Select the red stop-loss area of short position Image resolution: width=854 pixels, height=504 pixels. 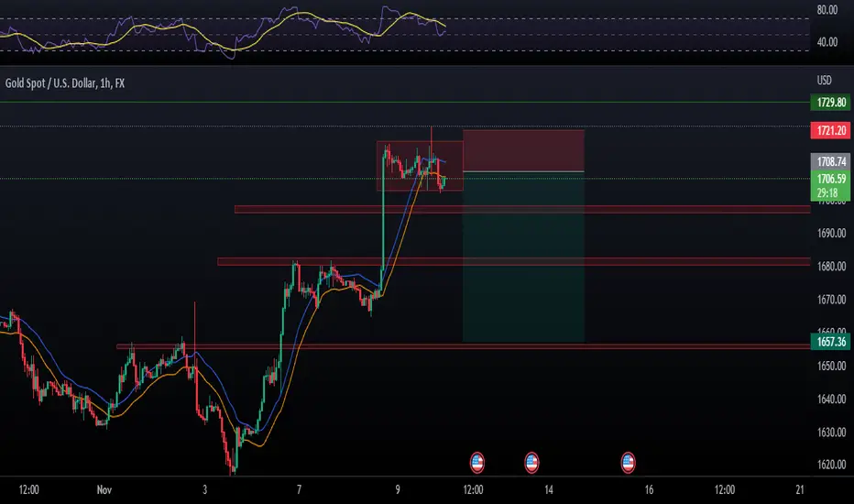coord(523,151)
